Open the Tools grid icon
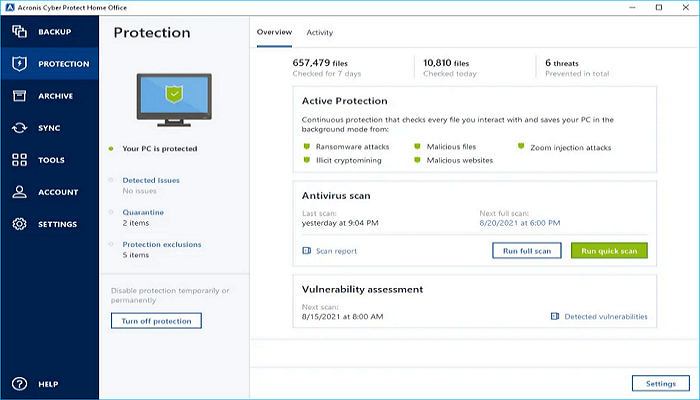The width and height of the screenshot is (700, 400). tap(19, 160)
